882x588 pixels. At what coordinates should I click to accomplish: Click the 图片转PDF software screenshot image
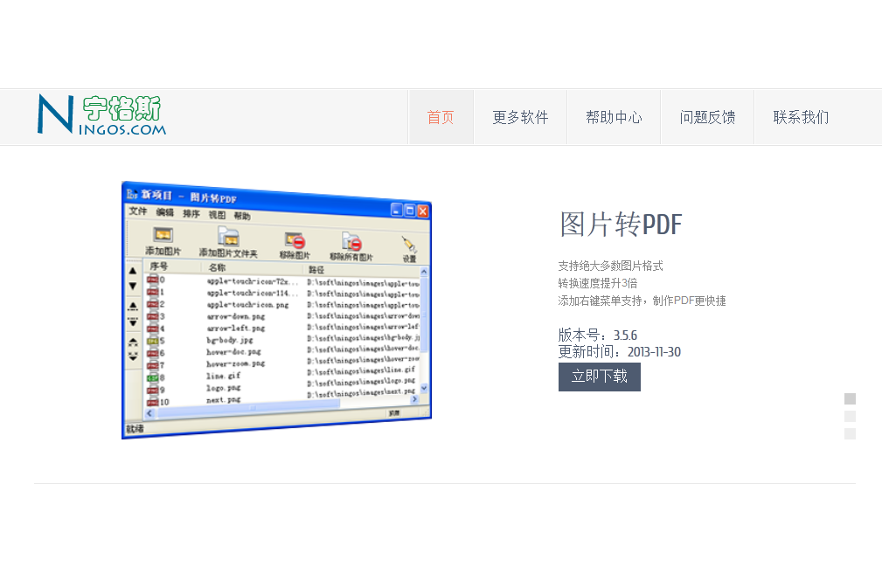pyautogui.click(x=277, y=310)
